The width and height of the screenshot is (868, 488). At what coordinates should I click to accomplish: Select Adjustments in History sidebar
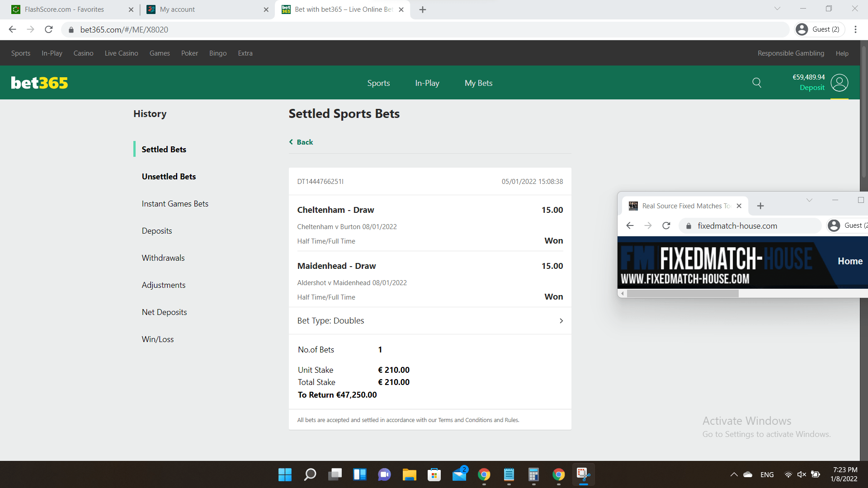164,285
